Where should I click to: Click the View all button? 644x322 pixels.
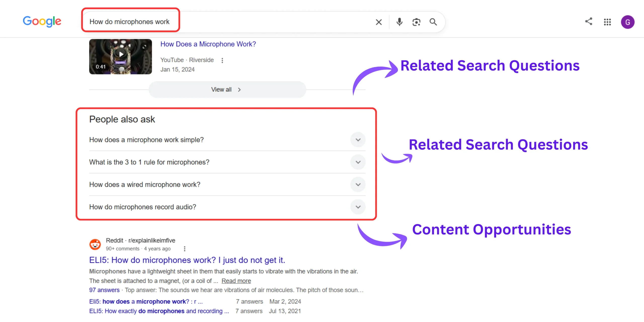(x=227, y=90)
